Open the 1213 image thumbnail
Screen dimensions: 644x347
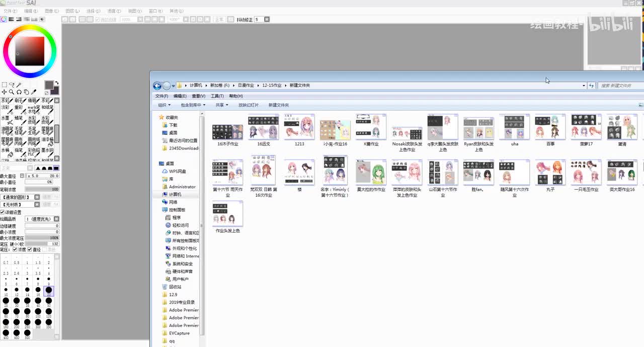point(299,126)
